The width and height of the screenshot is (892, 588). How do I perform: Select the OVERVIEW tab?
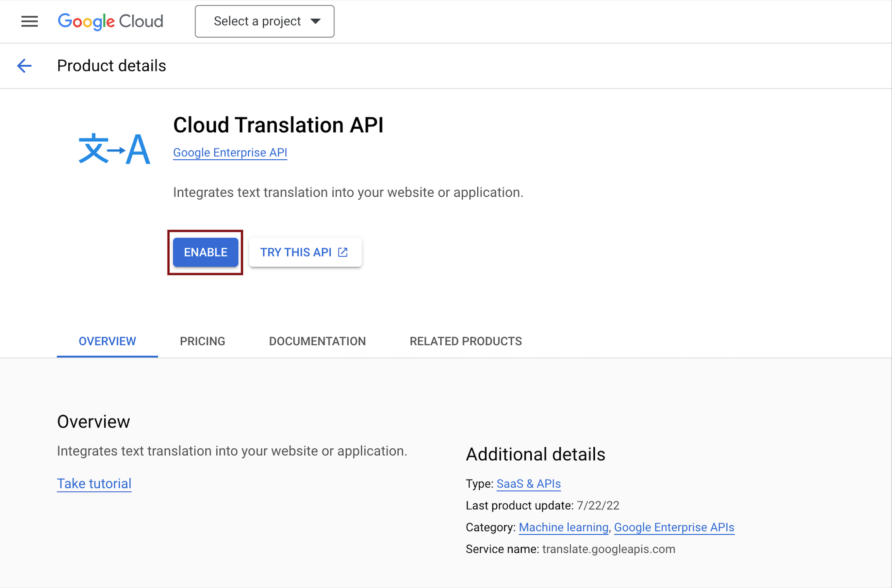[x=107, y=341]
